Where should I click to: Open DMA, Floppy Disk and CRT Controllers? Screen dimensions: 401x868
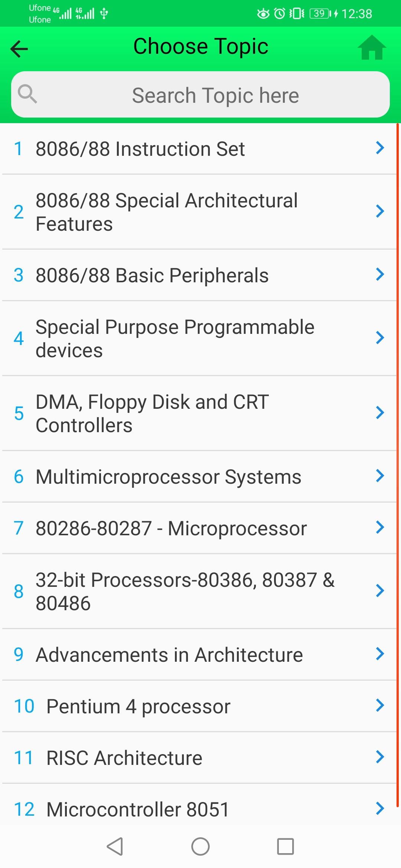click(152, 413)
